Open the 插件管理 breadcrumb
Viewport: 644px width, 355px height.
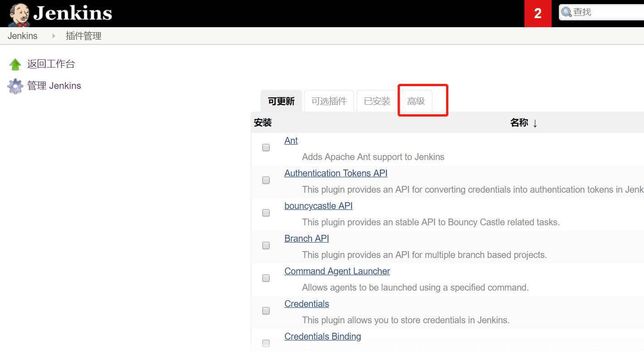[x=84, y=36]
